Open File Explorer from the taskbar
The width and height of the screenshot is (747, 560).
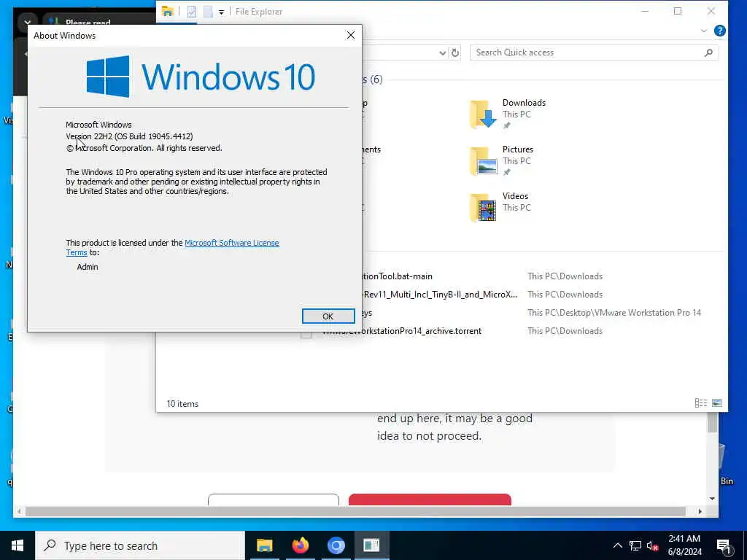[264, 545]
